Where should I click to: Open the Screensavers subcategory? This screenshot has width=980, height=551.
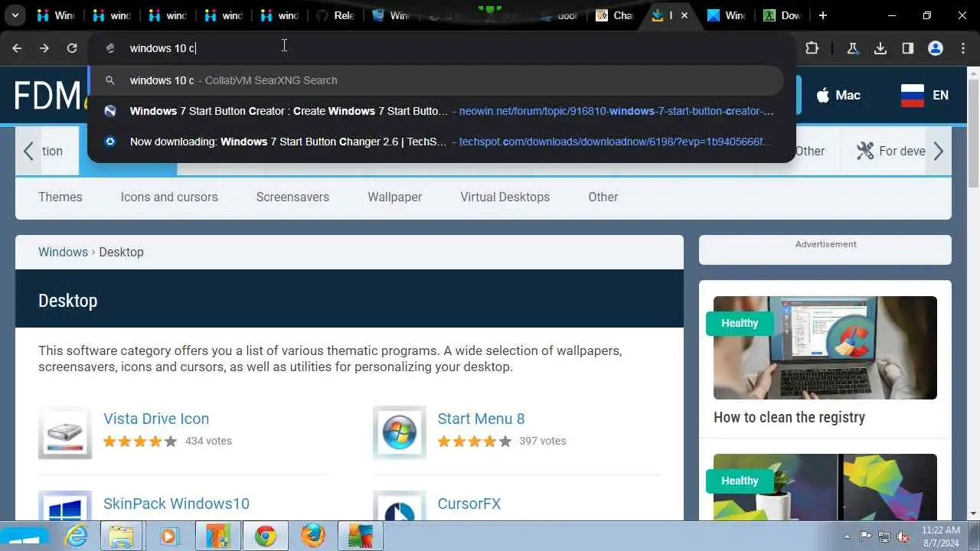pyautogui.click(x=292, y=197)
